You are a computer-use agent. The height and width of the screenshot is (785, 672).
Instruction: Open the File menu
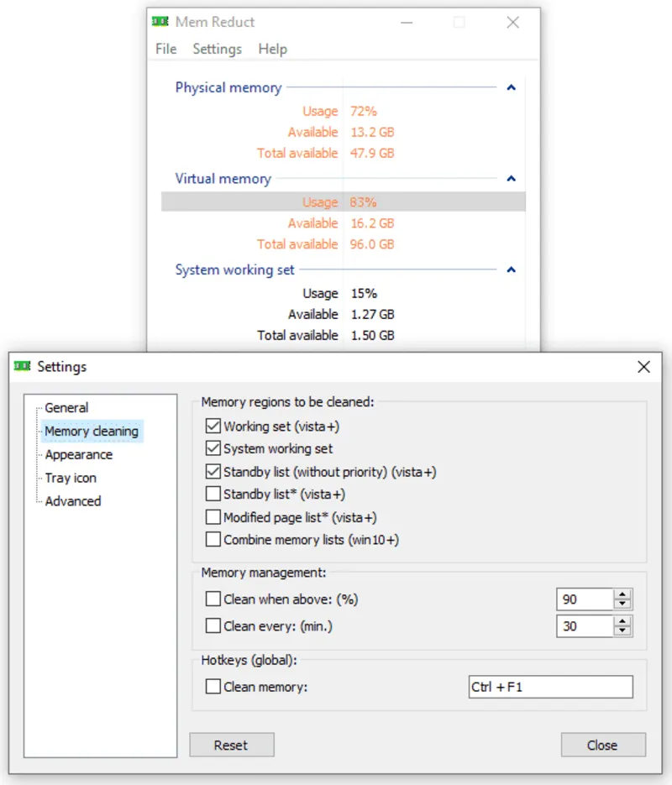pos(165,49)
